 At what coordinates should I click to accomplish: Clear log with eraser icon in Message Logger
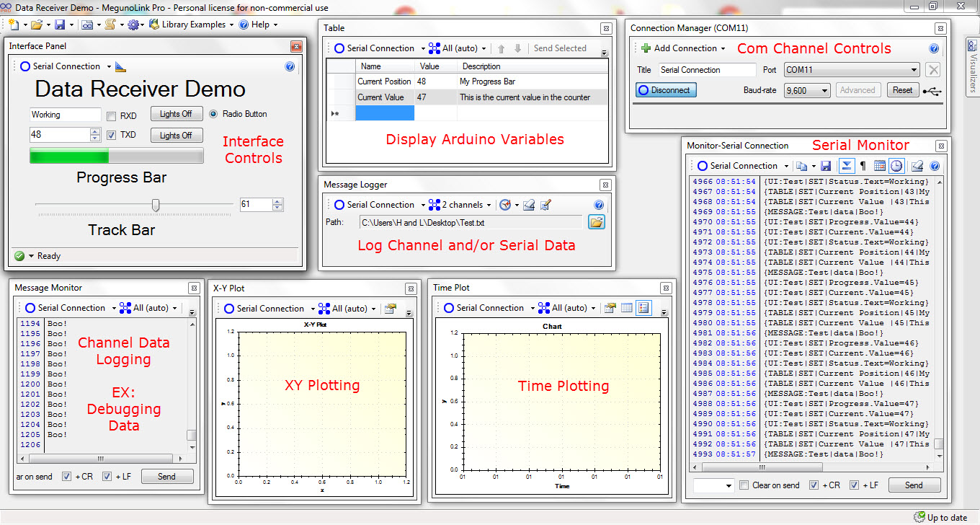[529, 205]
